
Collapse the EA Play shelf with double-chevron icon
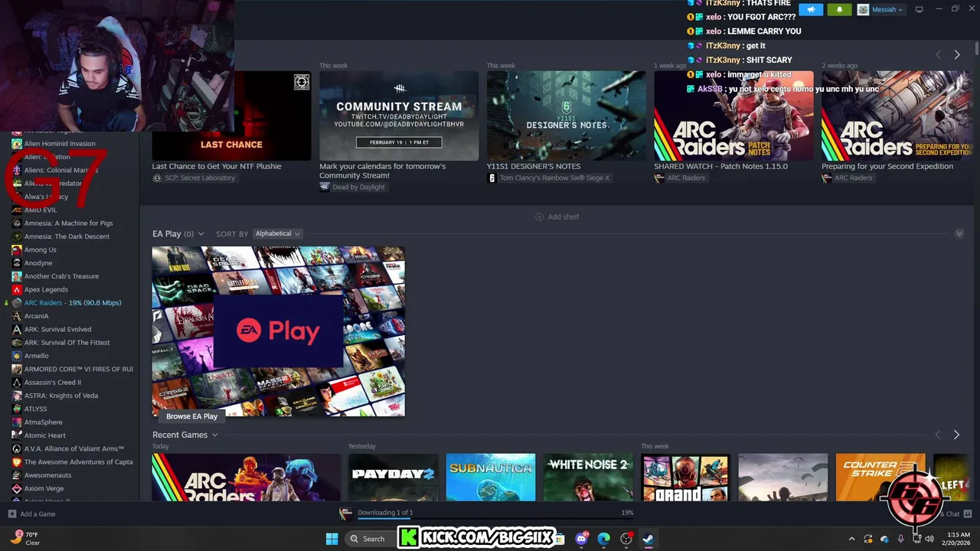pos(959,233)
